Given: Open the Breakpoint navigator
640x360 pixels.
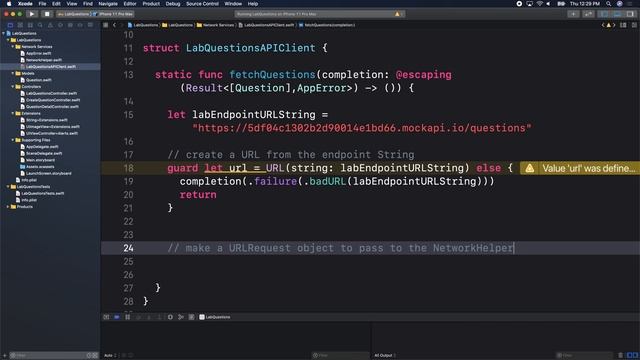Looking at the screenshot, I should coord(80,25).
